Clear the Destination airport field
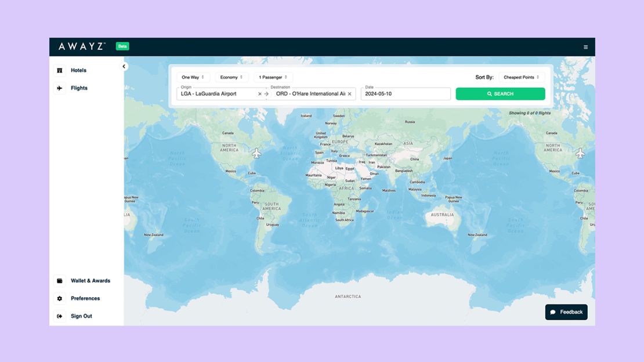The image size is (644, 362). 349,94
